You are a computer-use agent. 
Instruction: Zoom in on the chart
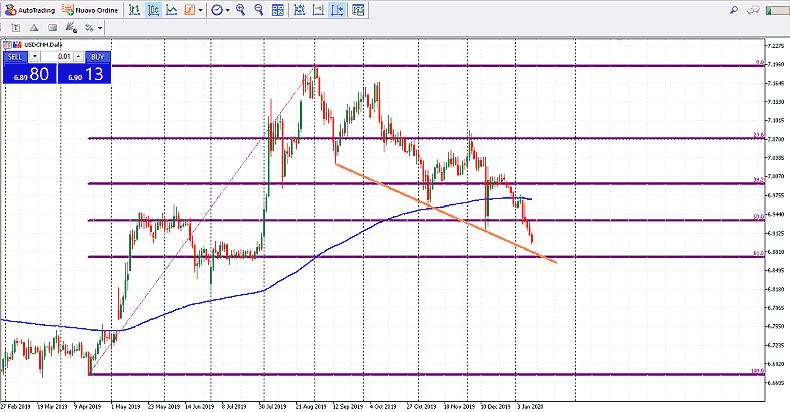coord(240,10)
